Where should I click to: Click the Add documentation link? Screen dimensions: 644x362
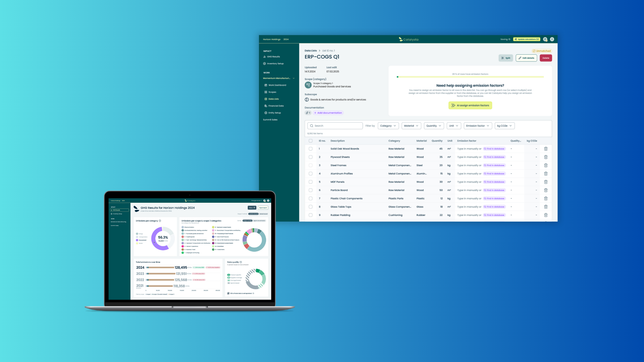click(x=328, y=113)
